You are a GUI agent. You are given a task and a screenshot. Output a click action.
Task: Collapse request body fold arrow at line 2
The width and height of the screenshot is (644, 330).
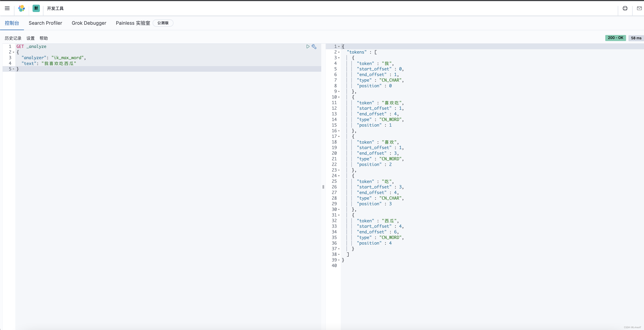pyautogui.click(x=13, y=52)
